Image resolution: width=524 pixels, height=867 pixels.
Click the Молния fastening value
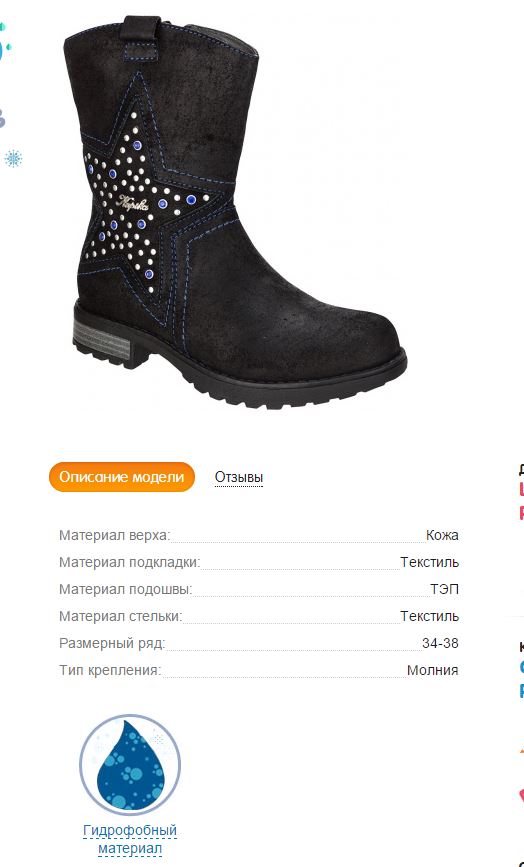[432, 670]
